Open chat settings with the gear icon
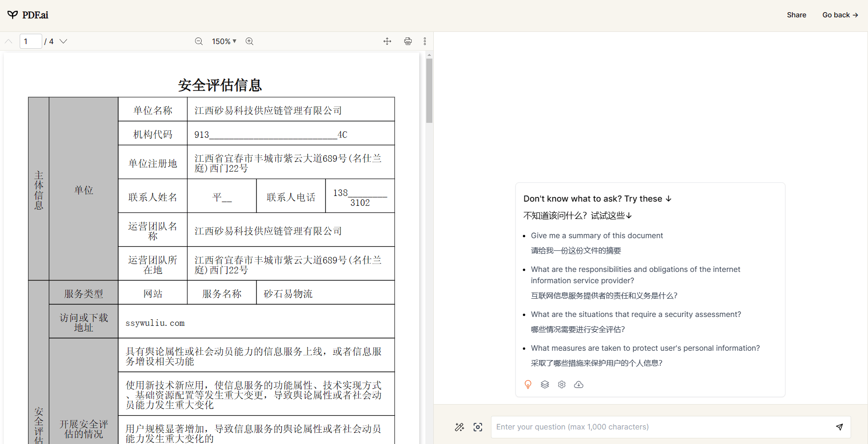This screenshot has width=868, height=444. (562, 384)
